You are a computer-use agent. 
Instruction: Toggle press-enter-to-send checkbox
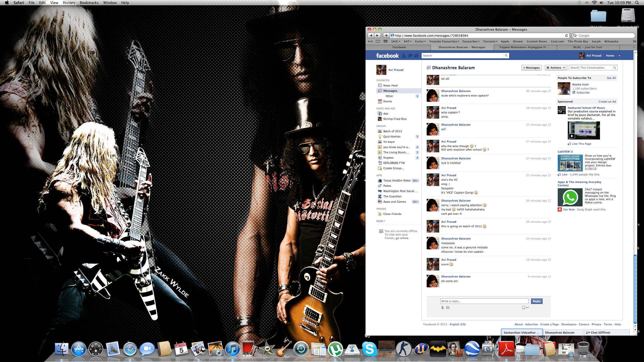point(524,307)
